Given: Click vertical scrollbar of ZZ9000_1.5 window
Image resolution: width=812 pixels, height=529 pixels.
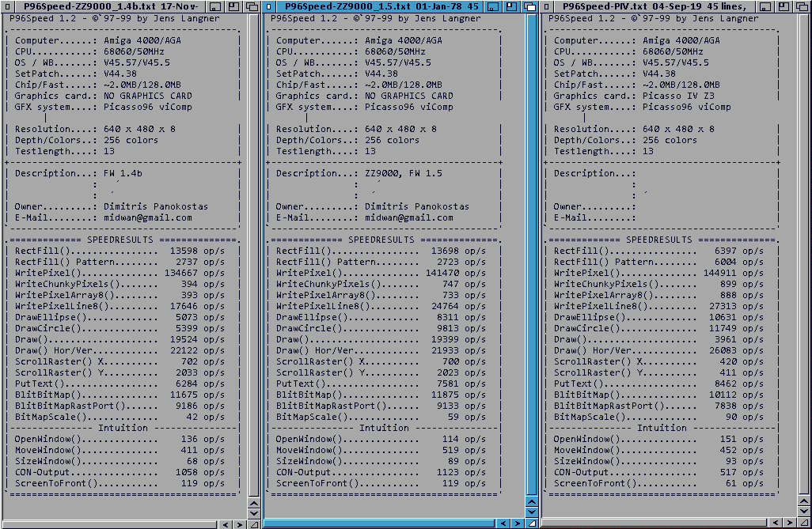Looking at the screenshot, I should (532, 255).
